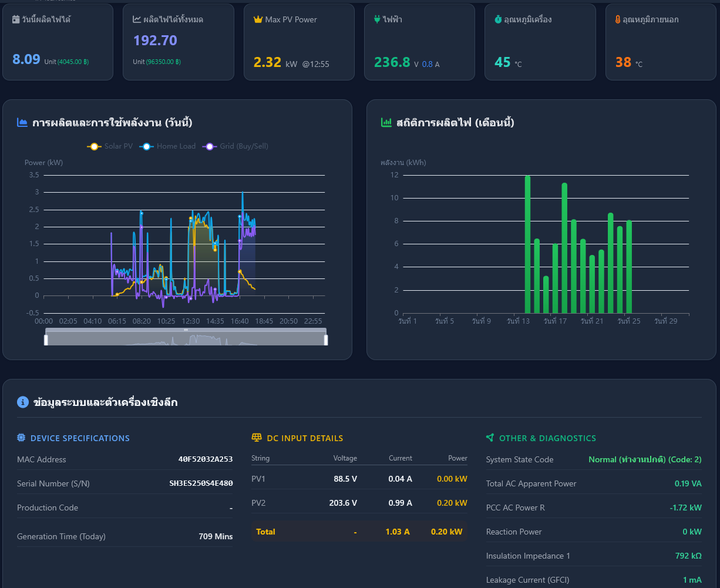Click the area chart icon in energy chart title
The width and height of the screenshot is (720, 588).
(22, 122)
